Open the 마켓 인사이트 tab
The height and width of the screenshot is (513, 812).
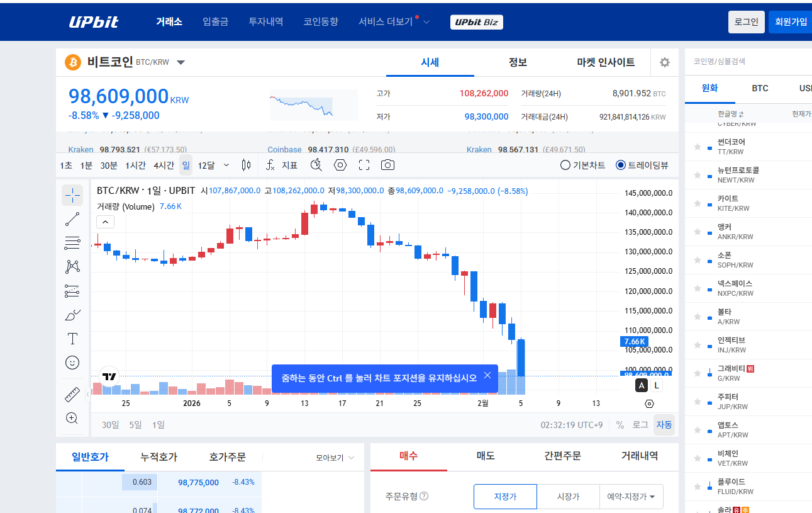click(x=606, y=62)
